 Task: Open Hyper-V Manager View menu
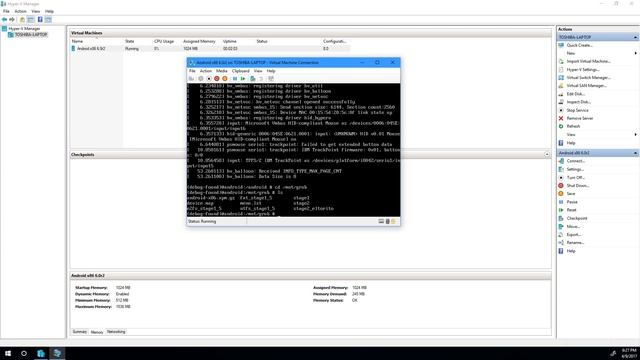[36, 11]
